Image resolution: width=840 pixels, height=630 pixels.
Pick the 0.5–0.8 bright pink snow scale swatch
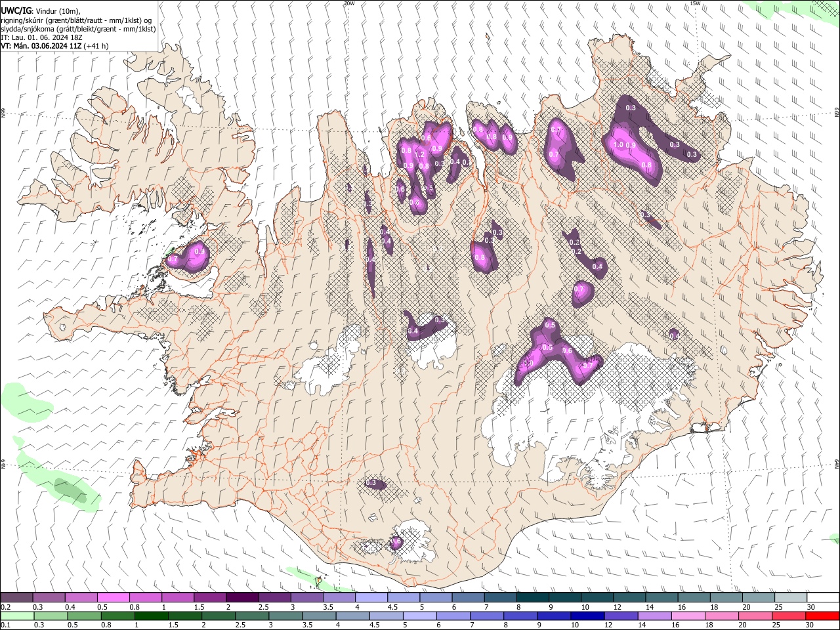[x=114, y=598]
